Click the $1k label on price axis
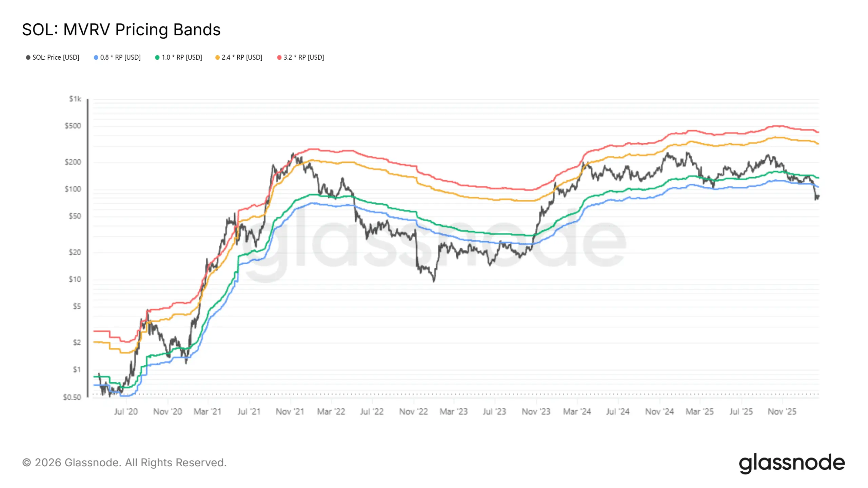 click(75, 99)
